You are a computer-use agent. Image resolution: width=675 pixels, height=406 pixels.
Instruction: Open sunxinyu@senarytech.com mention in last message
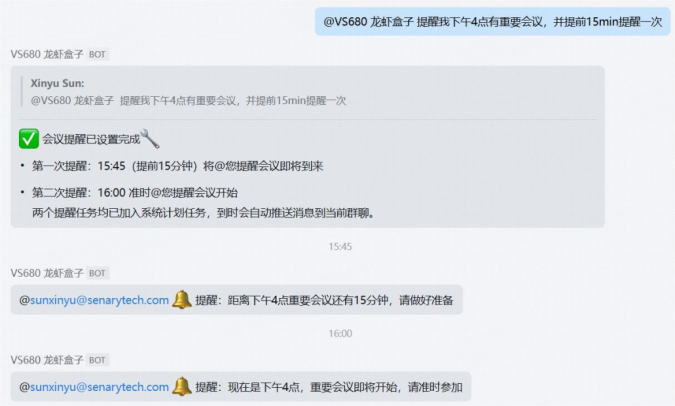(x=94, y=387)
